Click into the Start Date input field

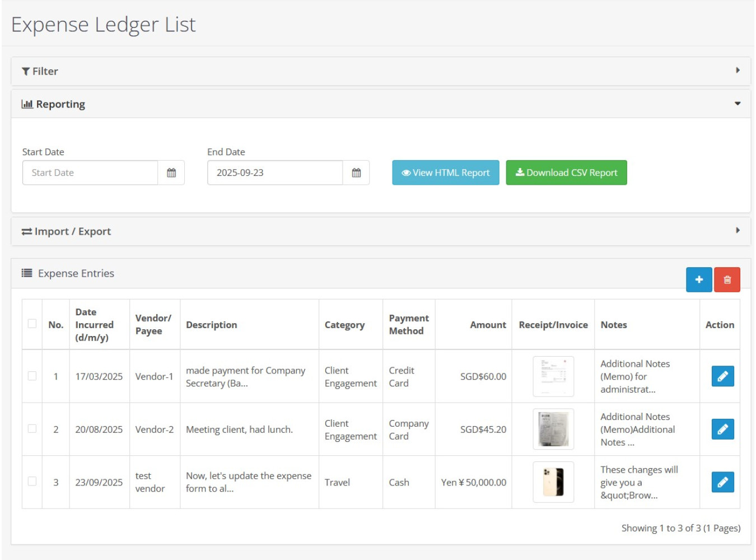90,172
